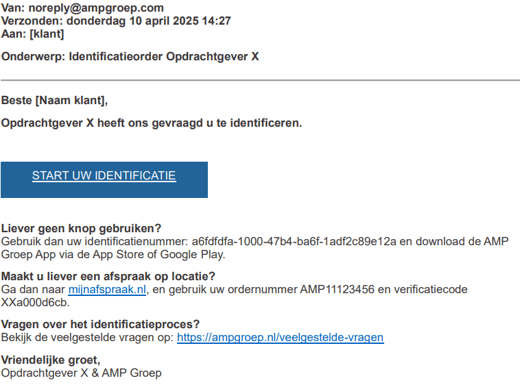Click the signature Opdrachtgever X & AMP Groep
The width and height of the screenshot is (520, 385).
click(x=81, y=373)
